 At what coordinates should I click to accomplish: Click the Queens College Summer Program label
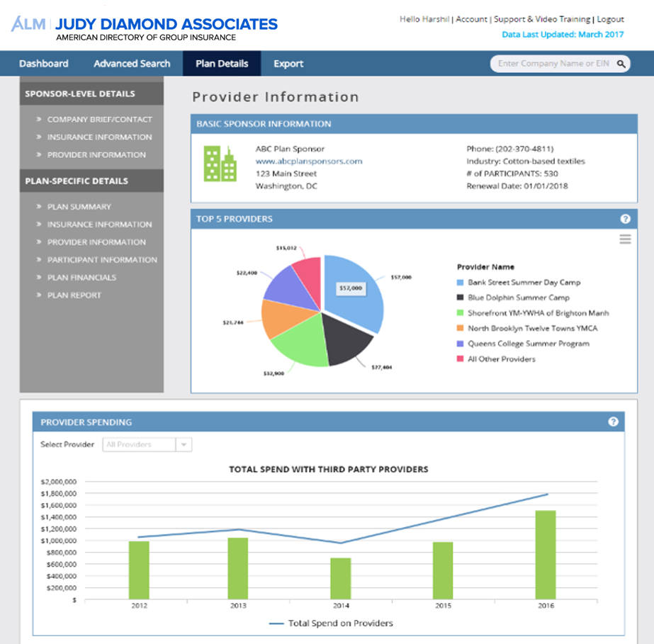(x=529, y=344)
